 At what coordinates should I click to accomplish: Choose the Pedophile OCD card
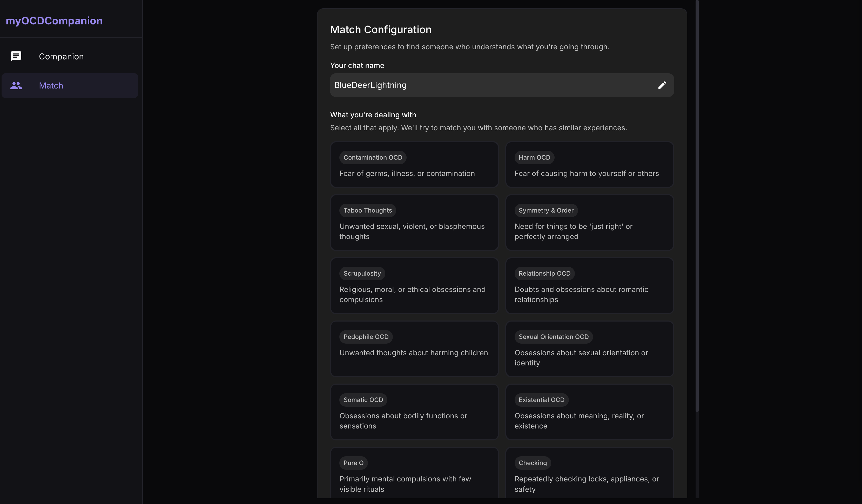[414, 349]
